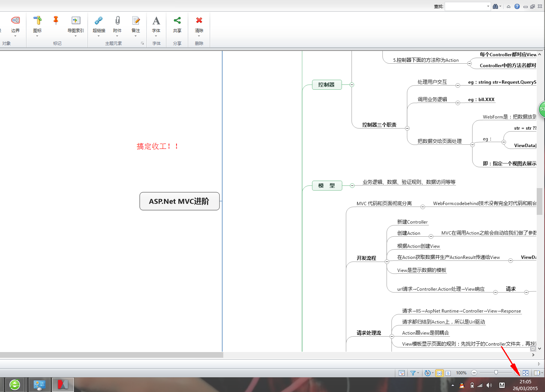Click the 字体 font icon
545x392 pixels.
pos(156,20)
